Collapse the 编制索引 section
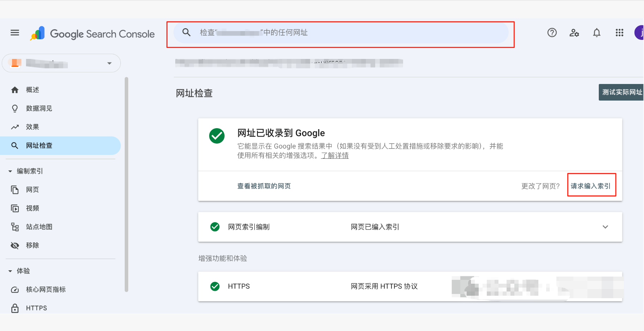Image resolution: width=644 pixels, height=331 pixels. click(x=10, y=171)
